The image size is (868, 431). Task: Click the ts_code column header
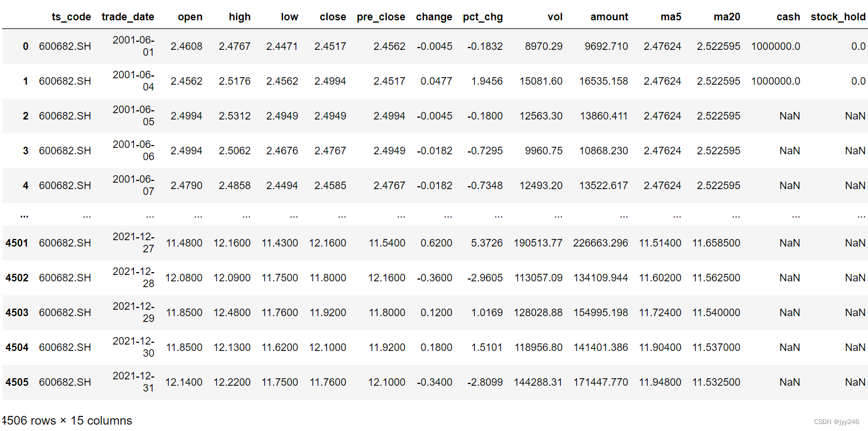click(x=71, y=17)
